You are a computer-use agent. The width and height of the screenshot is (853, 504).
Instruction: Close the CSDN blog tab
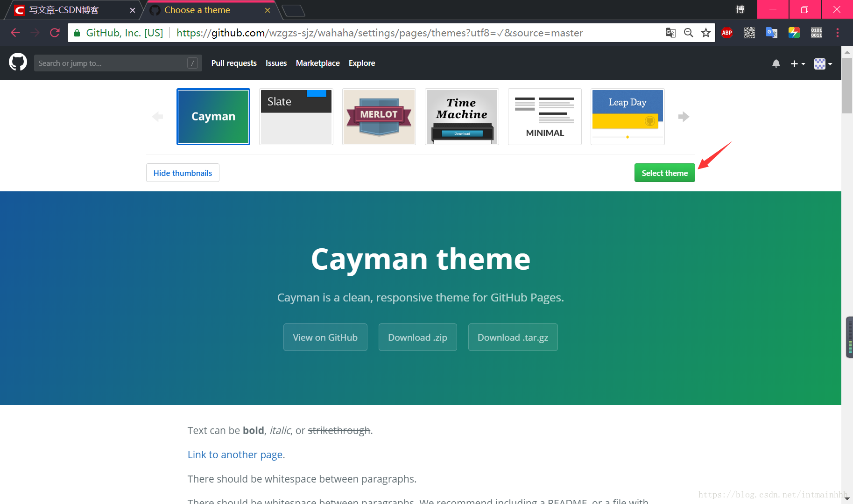133,10
